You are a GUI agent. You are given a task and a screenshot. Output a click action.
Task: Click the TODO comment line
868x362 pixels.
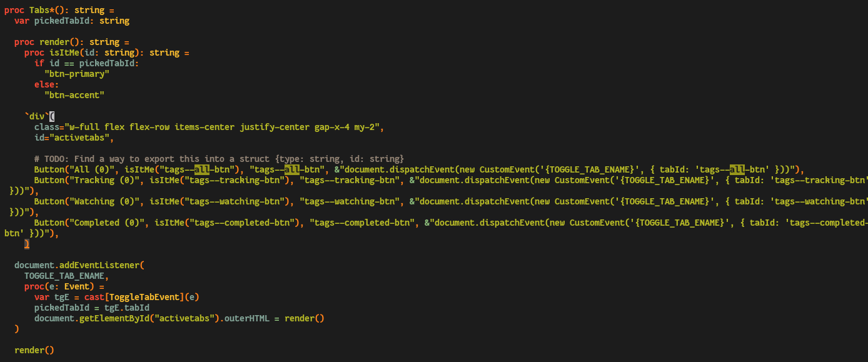click(219, 159)
